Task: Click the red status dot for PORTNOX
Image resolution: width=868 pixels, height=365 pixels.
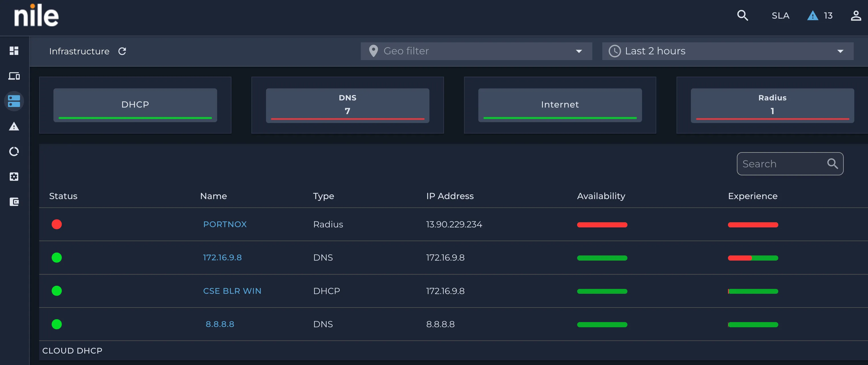Action: point(57,224)
